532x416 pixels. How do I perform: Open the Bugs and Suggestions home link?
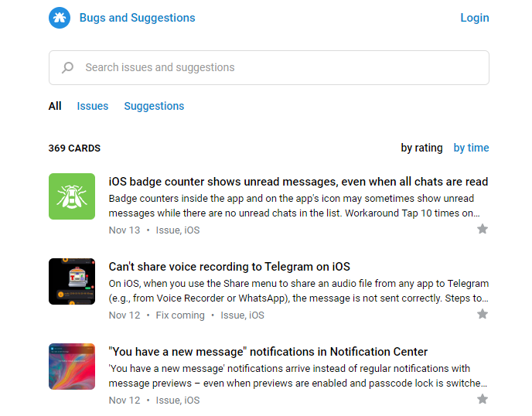coord(137,18)
